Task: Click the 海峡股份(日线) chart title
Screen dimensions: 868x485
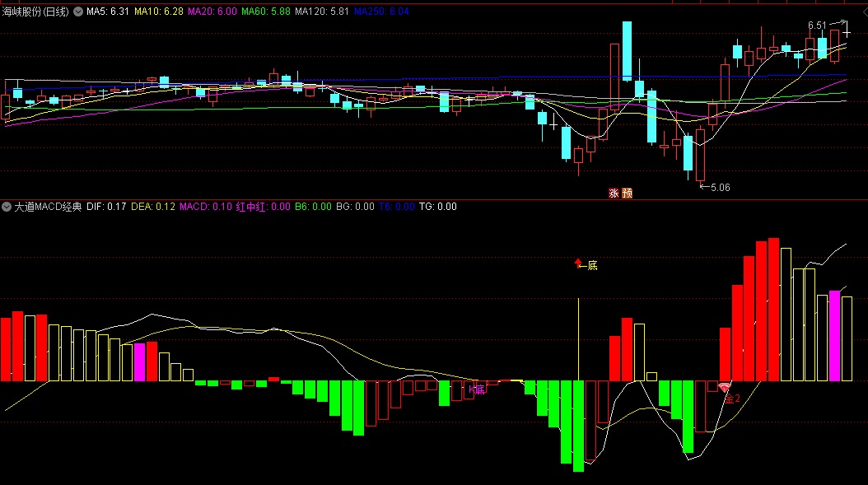Action: point(36,12)
